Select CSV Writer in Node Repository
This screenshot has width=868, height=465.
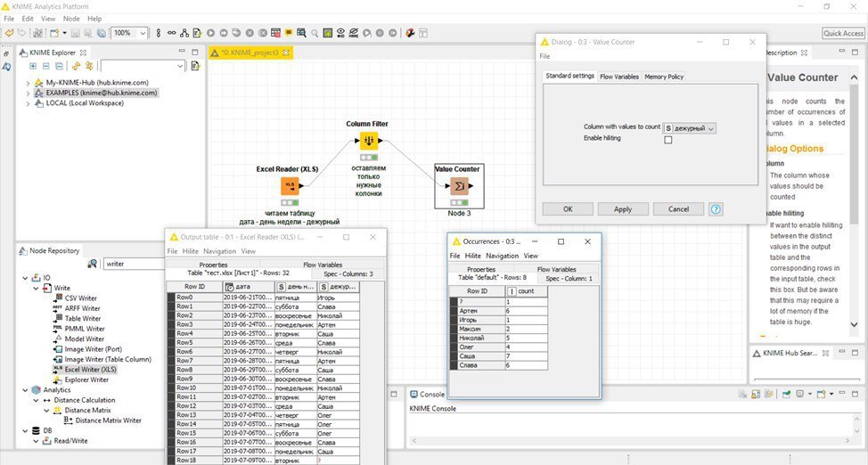(x=75, y=298)
